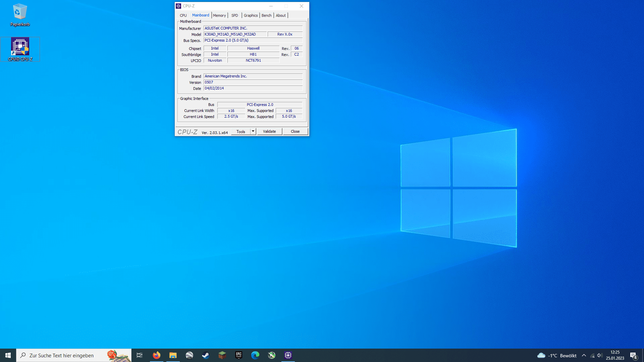
Task: Open the notification center icon
Action: 633,356
